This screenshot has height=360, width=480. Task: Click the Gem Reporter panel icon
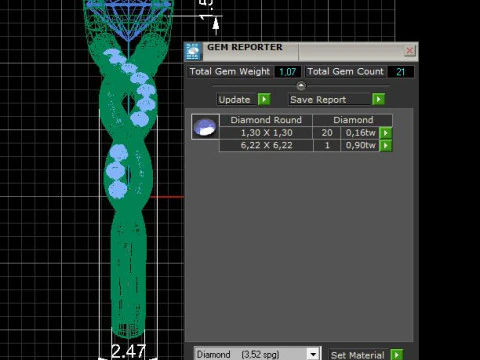(193, 51)
